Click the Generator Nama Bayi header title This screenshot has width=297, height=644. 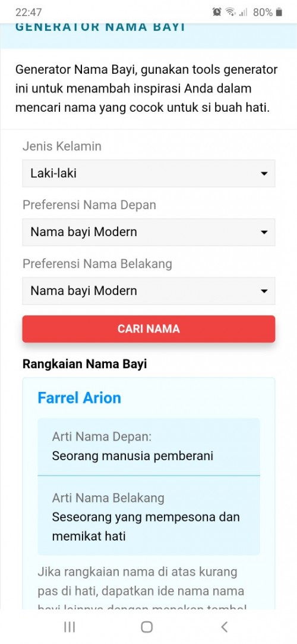pos(100,27)
